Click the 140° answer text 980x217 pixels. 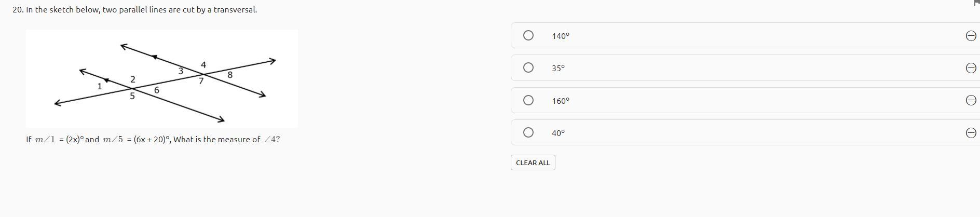[x=560, y=36]
